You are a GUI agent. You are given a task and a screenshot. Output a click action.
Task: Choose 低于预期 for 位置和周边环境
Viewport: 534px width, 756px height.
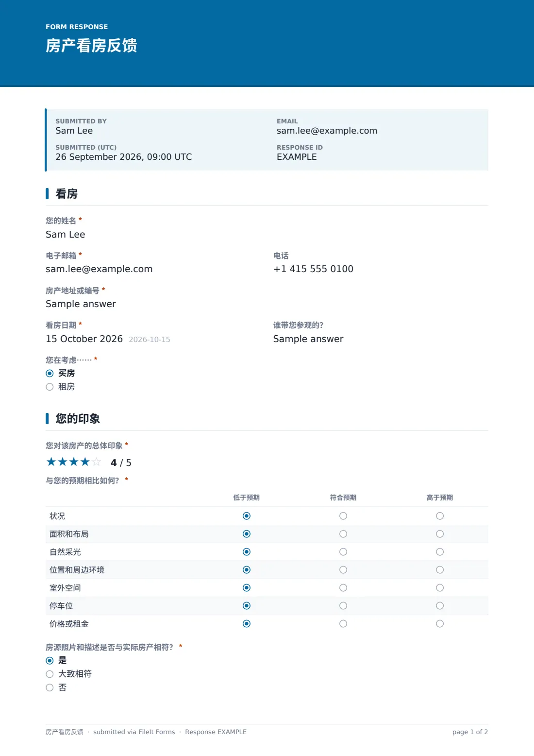[247, 570]
